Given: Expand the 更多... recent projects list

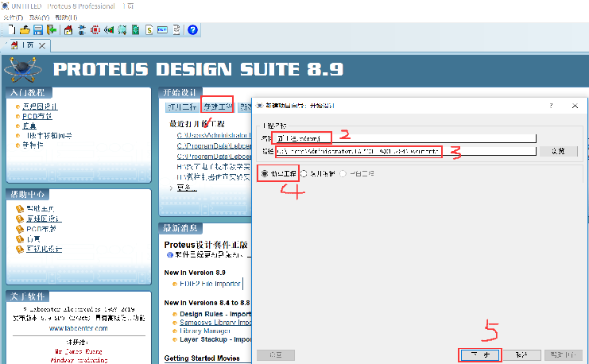Looking at the screenshot, I should coord(187,188).
